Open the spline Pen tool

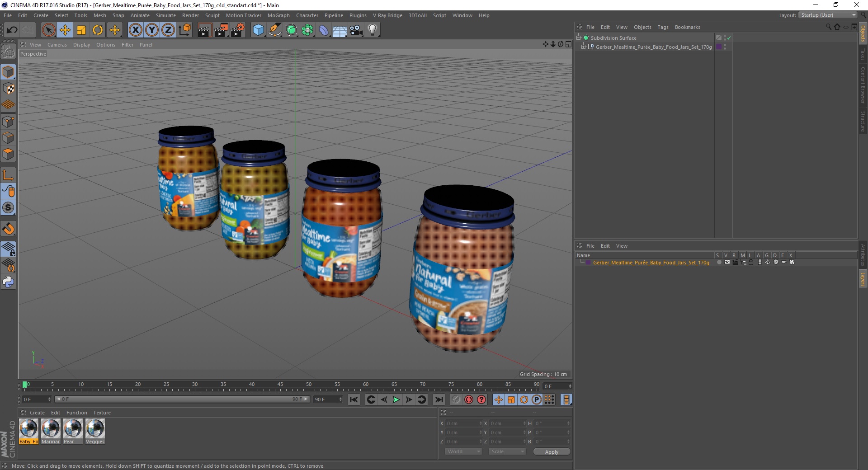click(x=275, y=30)
